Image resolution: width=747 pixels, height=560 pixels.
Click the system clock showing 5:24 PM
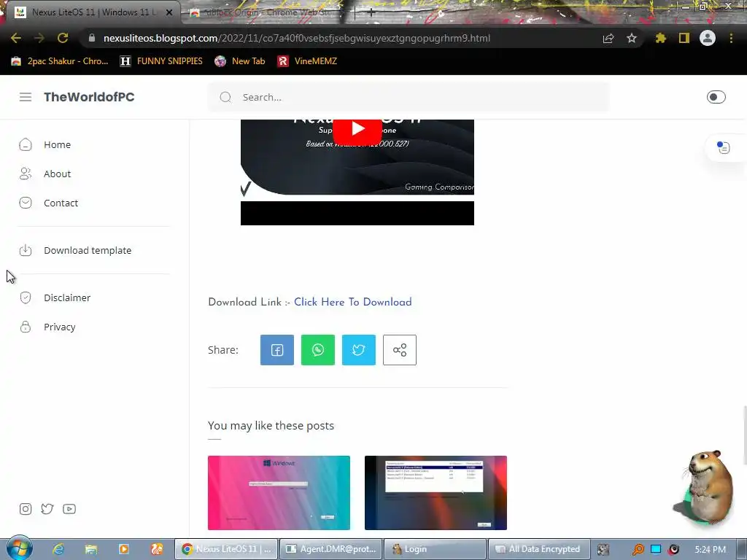[x=710, y=550]
